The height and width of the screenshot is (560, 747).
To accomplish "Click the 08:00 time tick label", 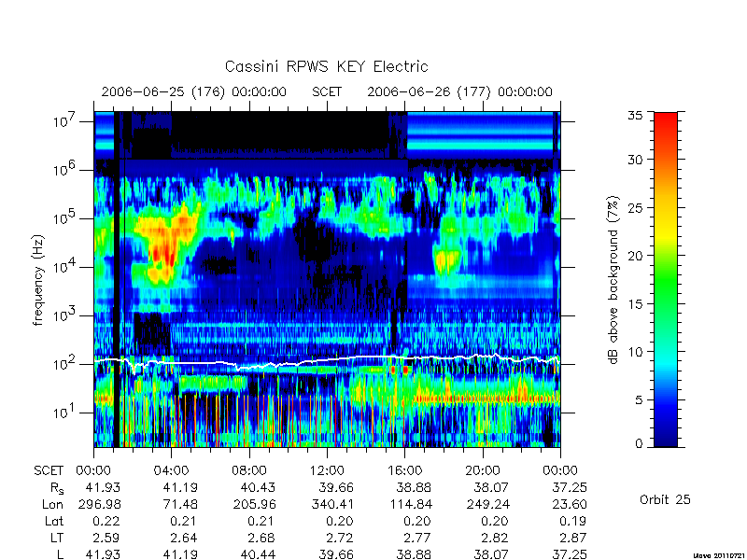I will (249, 470).
